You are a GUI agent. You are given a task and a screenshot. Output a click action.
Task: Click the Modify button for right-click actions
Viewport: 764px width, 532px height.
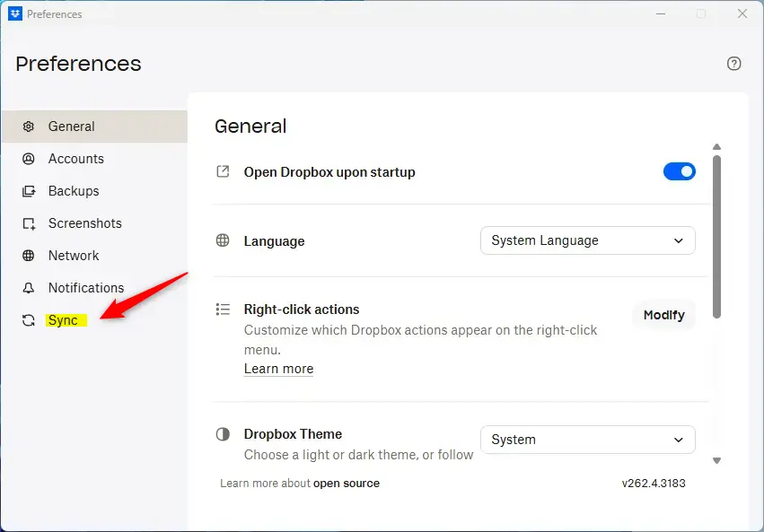663,315
